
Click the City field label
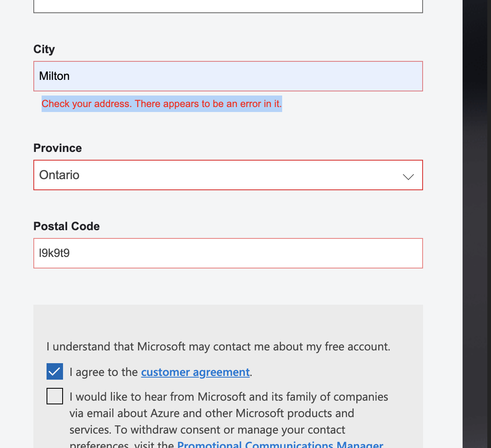click(x=44, y=49)
